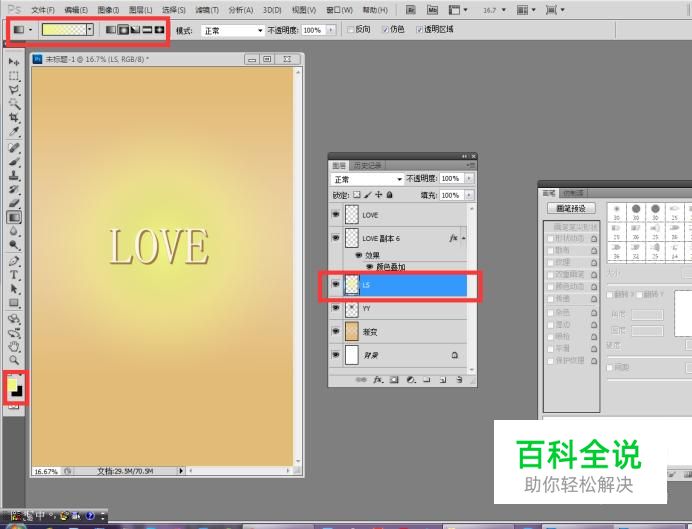Open Layers panel 不透明度 arrow
The image size is (692, 529).
pyautogui.click(x=469, y=178)
